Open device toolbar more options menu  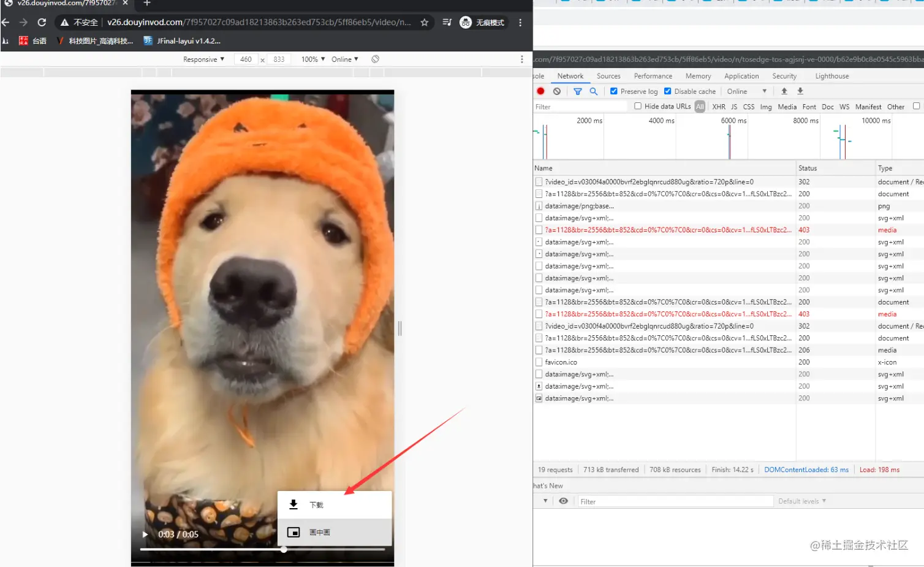coord(522,59)
